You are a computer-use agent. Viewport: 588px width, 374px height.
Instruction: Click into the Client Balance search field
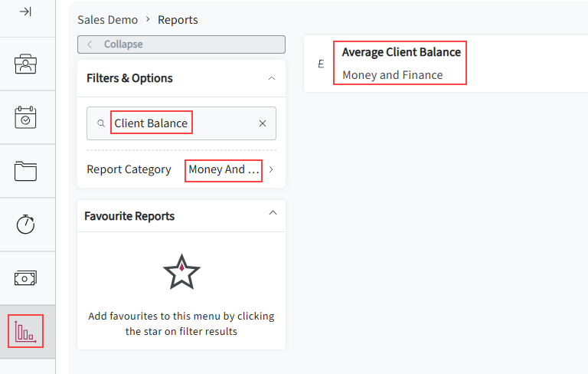click(x=181, y=123)
